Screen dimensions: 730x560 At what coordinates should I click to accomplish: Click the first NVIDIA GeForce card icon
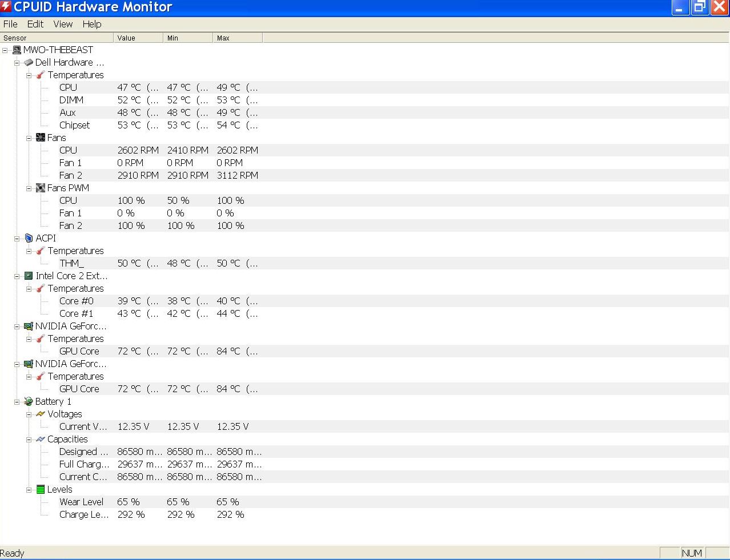click(x=29, y=326)
